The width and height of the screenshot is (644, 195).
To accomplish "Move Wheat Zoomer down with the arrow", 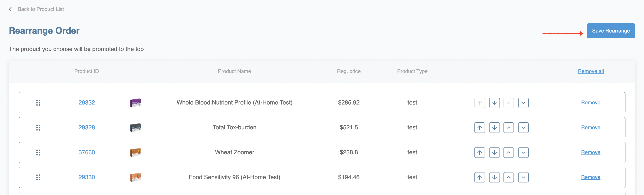I will click(494, 153).
